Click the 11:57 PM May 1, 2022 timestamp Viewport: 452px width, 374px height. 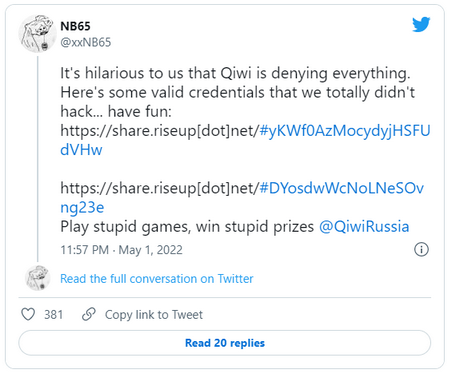[x=121, y=250]
